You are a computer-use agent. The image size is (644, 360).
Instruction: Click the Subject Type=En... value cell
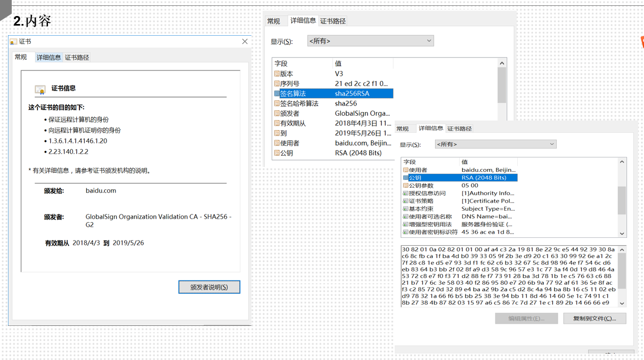488,209
